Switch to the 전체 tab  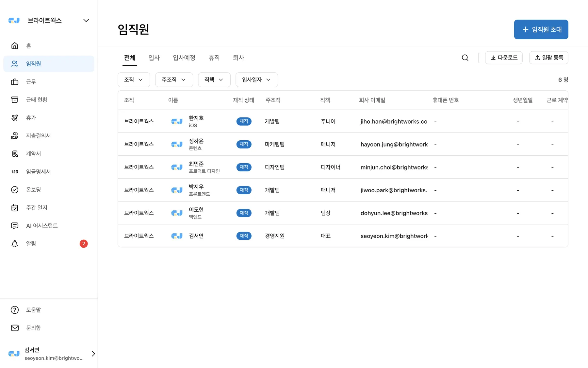(x=130, y=58)
